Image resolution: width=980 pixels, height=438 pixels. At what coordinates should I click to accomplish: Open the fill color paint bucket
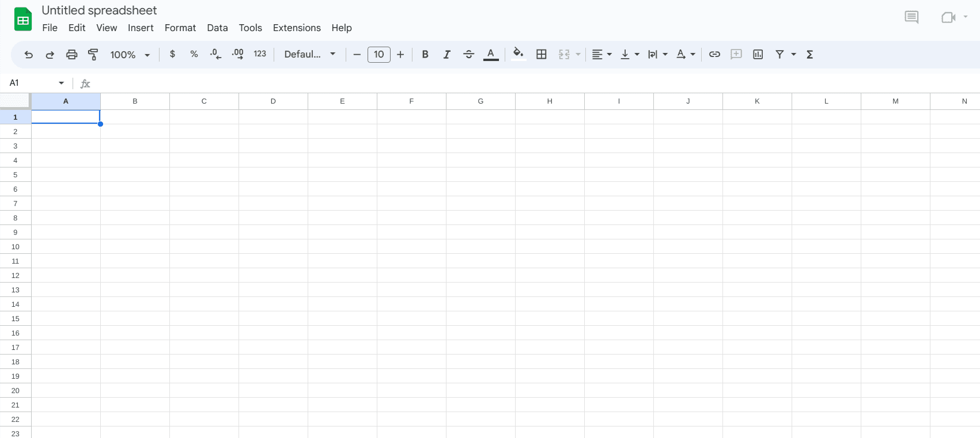519,54
